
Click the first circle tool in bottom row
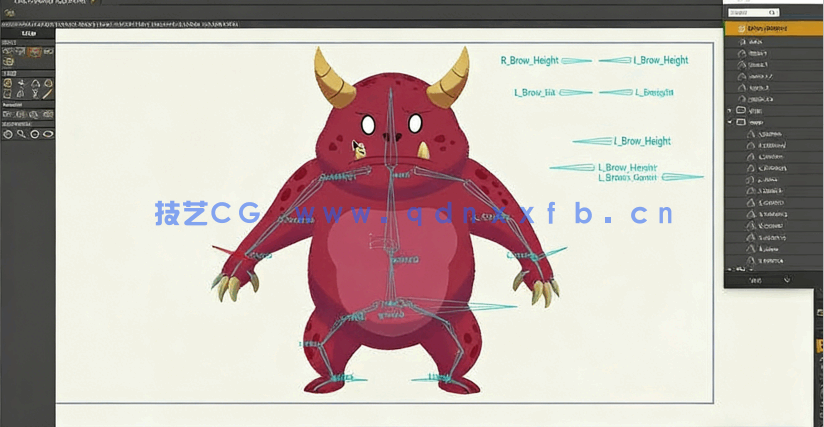pyautogui.click(x=7, y=133)
